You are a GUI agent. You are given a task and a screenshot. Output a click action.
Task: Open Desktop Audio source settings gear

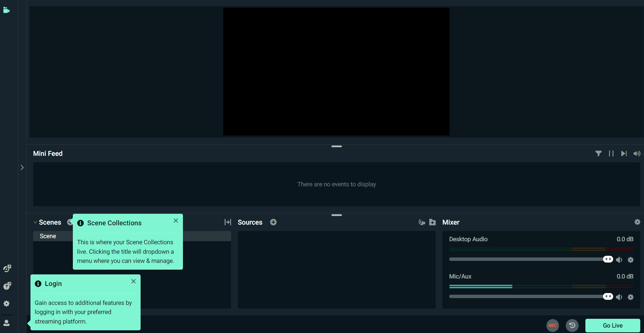630,260
